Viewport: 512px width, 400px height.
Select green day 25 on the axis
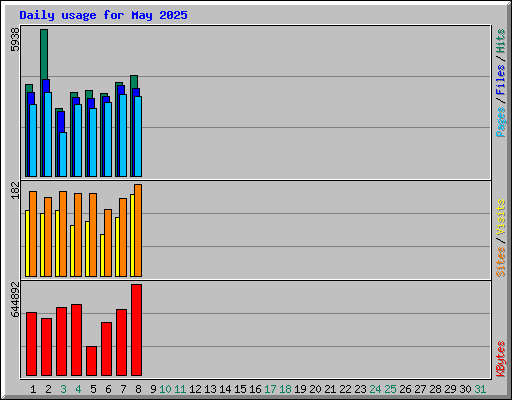click(x=391, y=389)
